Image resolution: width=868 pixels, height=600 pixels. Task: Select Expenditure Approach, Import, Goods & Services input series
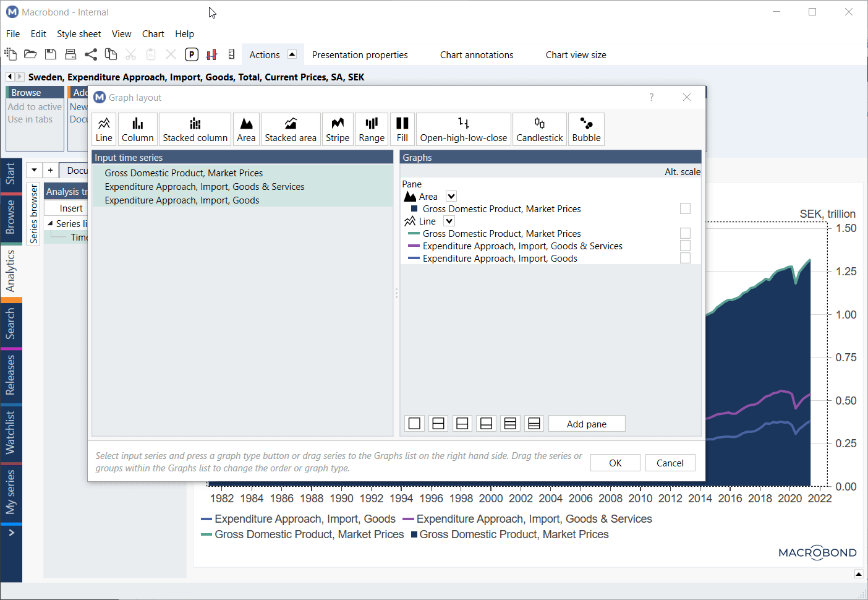pyautogui.click(x=242, y=186)
